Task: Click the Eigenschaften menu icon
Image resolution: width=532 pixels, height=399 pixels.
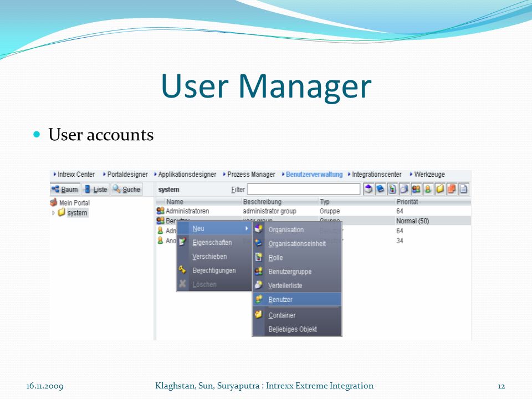Action: (x=182, y=242)
